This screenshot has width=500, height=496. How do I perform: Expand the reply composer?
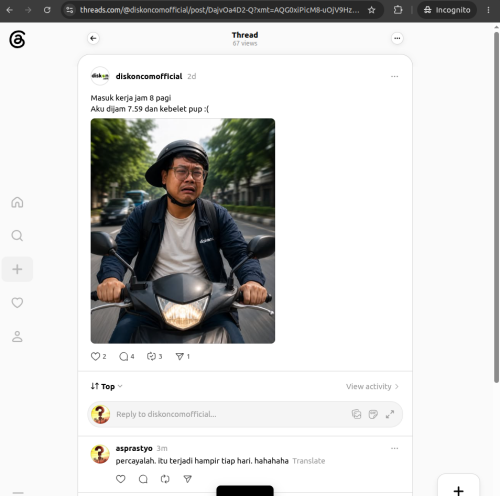(390, 414)
